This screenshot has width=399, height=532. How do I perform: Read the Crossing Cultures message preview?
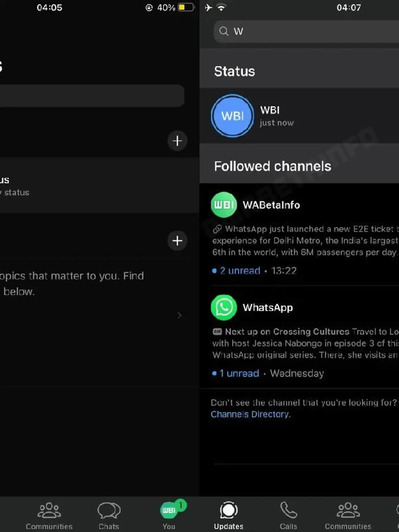click(305, 343)
